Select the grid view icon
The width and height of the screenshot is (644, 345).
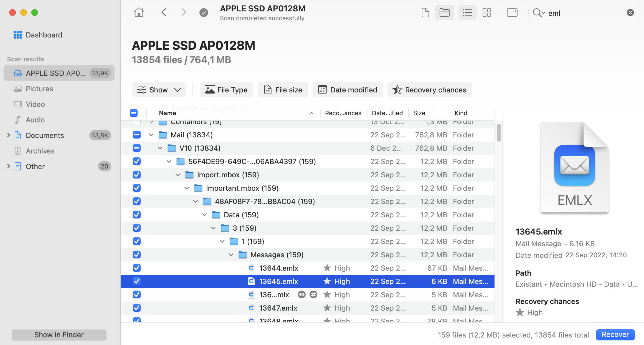pos(487,12)
